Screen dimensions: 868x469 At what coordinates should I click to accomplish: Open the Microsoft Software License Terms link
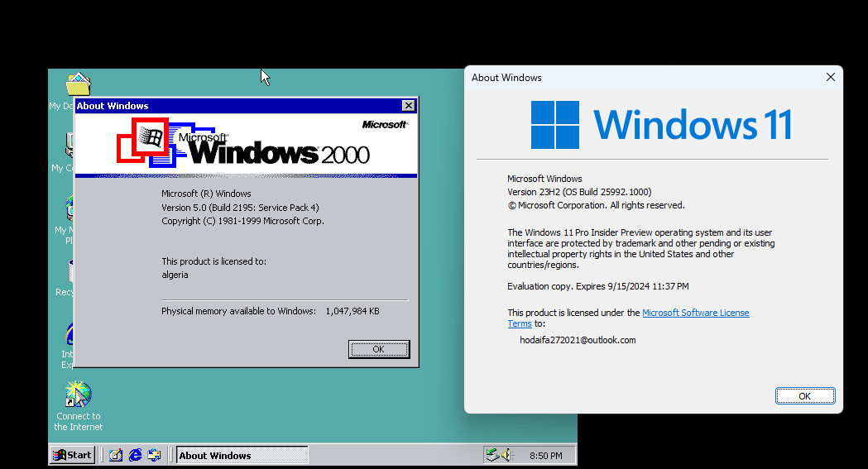(x=695, y=313)
